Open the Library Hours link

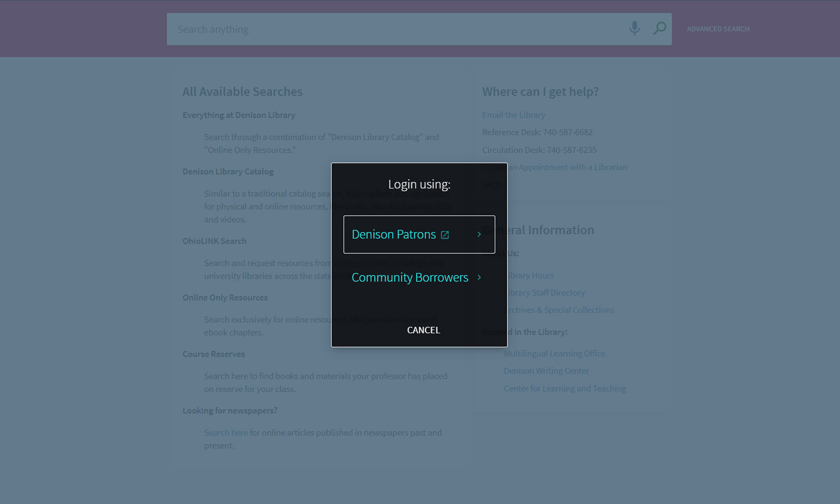[x=529, y=276]
